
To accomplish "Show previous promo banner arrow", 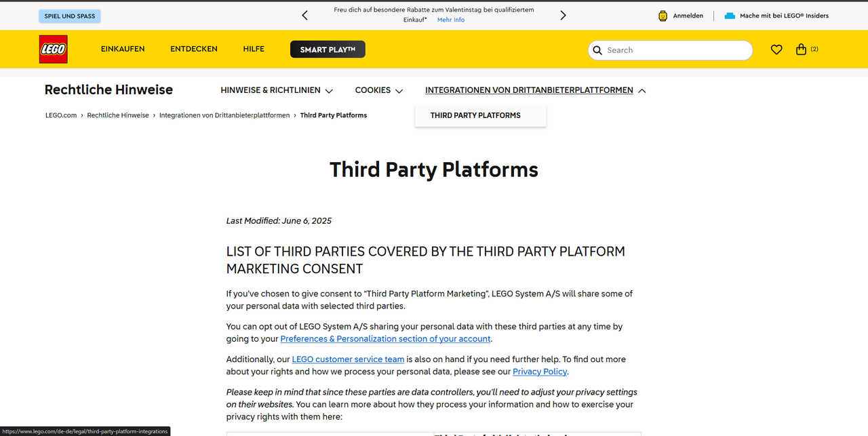I will click(x=304, y=15).
